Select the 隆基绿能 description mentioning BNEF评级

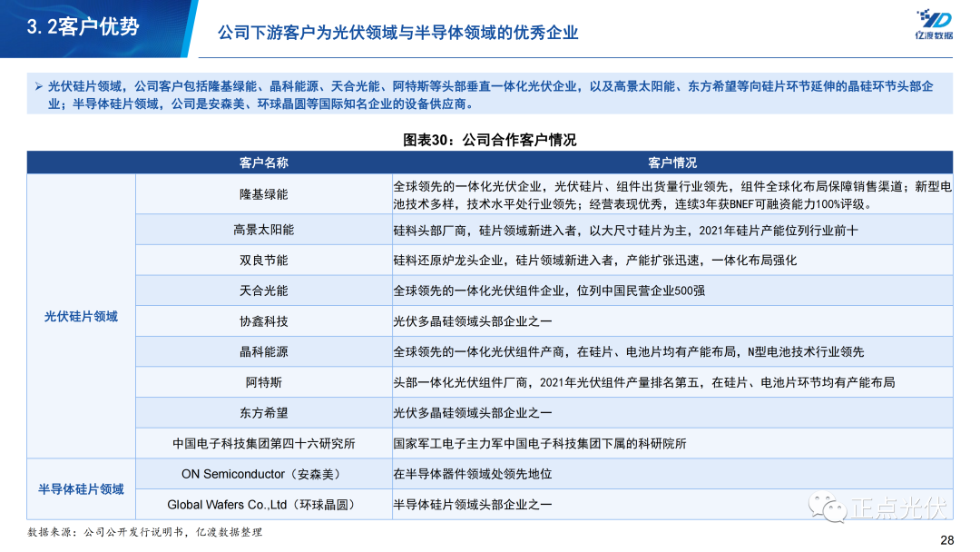[x=672, y=195]
